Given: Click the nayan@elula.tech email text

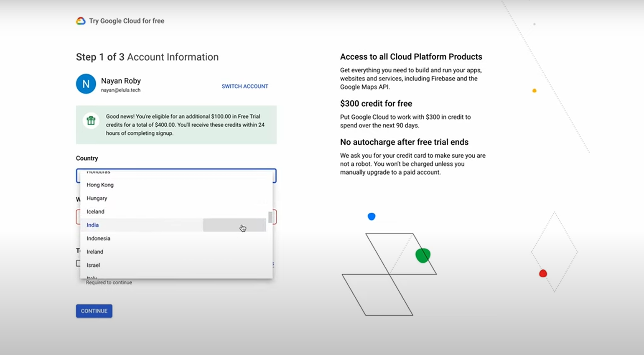Looking at the screenshot, I should click(121, 90).
